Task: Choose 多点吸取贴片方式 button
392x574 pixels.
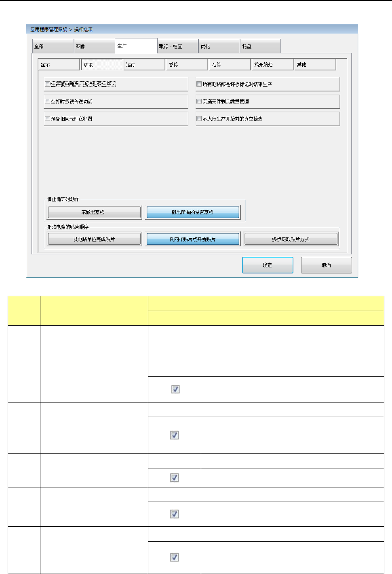Action: [x=291, y=239]
